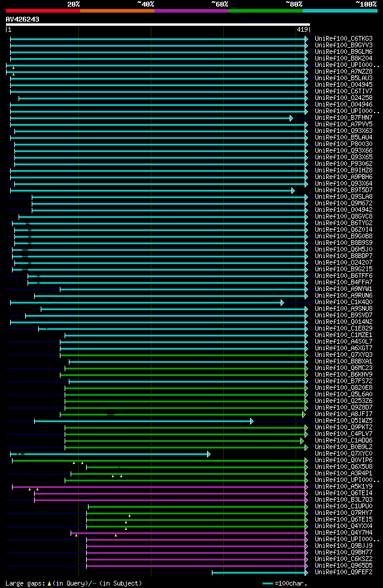
Task: Click the purple ~60% identity legend segment
Action: (x=191, y=11)
